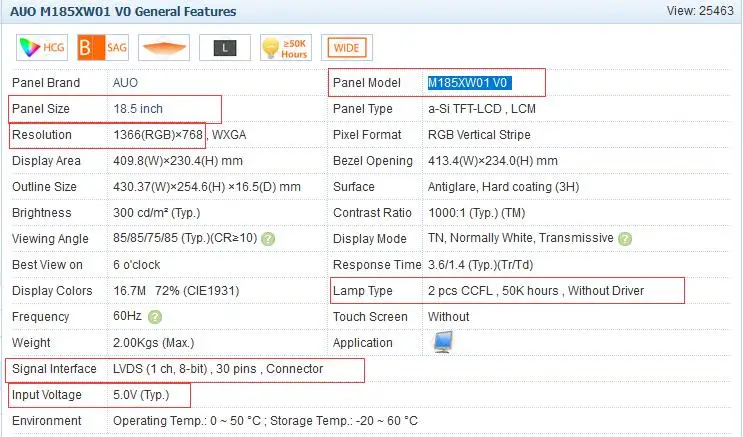Click the Panel Size label
This screenshot has height=437, width=743.
point(41,109)
